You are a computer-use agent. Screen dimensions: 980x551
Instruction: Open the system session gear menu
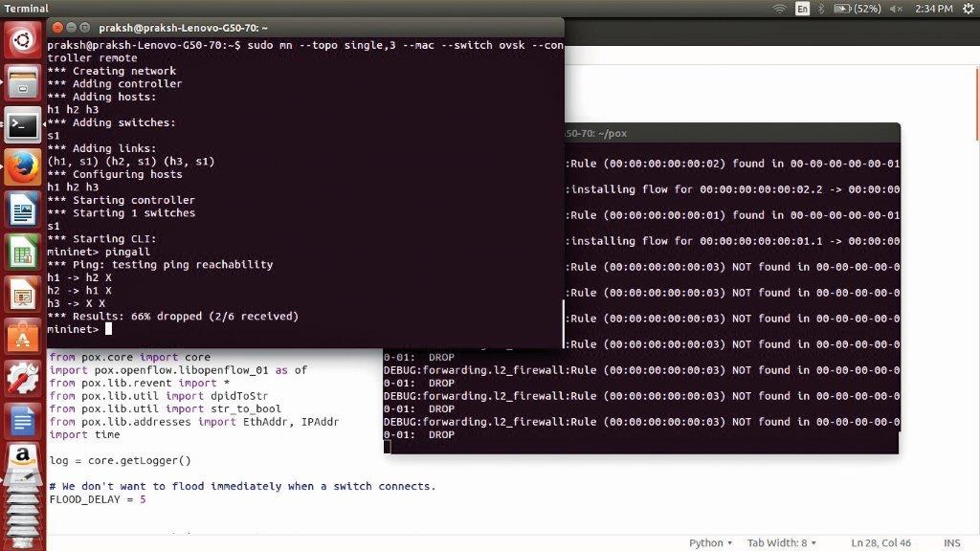[969, 8]
